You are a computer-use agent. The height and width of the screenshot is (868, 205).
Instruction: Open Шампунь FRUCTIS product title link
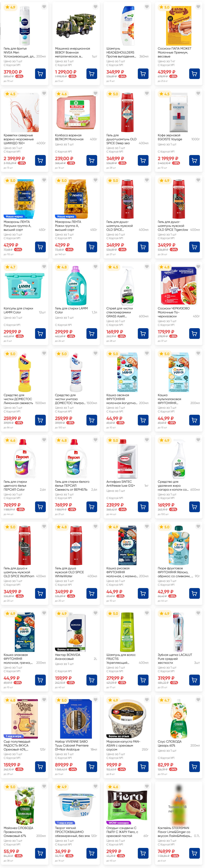(x=121, y=659)
